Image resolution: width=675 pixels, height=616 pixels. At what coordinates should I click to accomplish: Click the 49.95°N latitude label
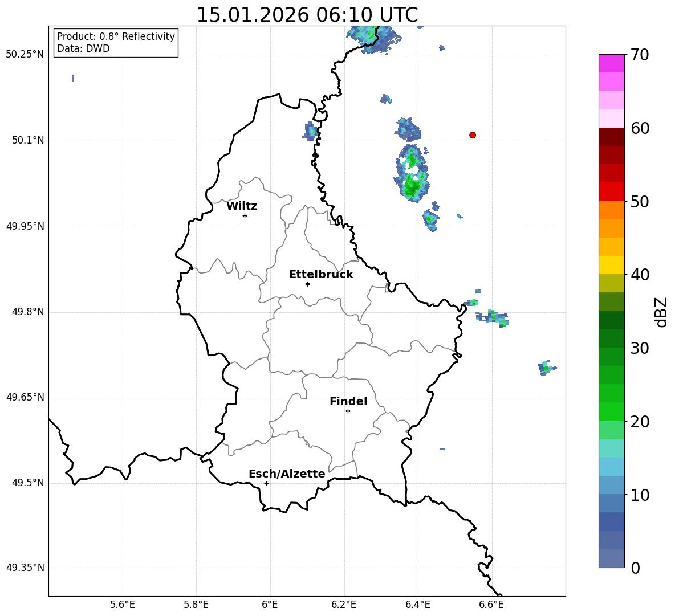tap(25, 226)
